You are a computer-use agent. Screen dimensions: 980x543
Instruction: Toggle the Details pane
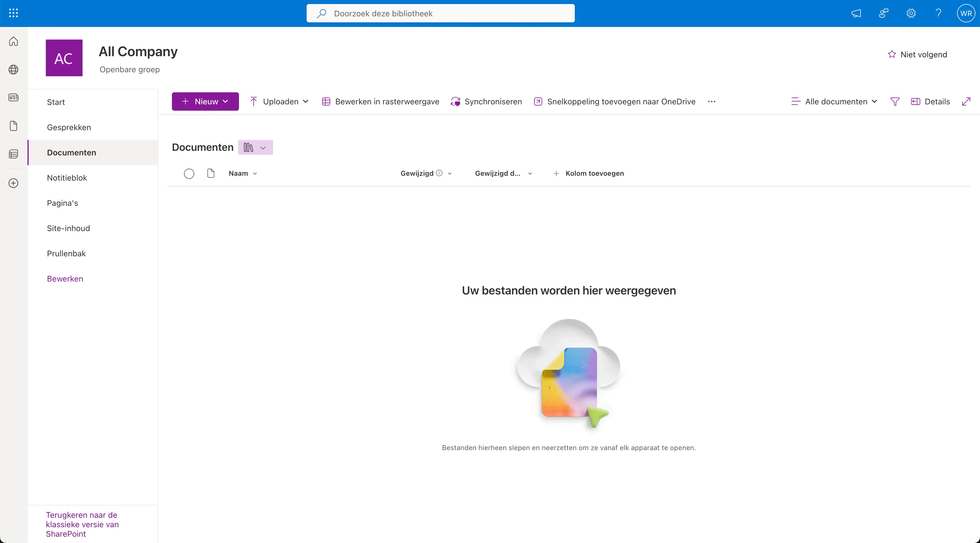930,101
